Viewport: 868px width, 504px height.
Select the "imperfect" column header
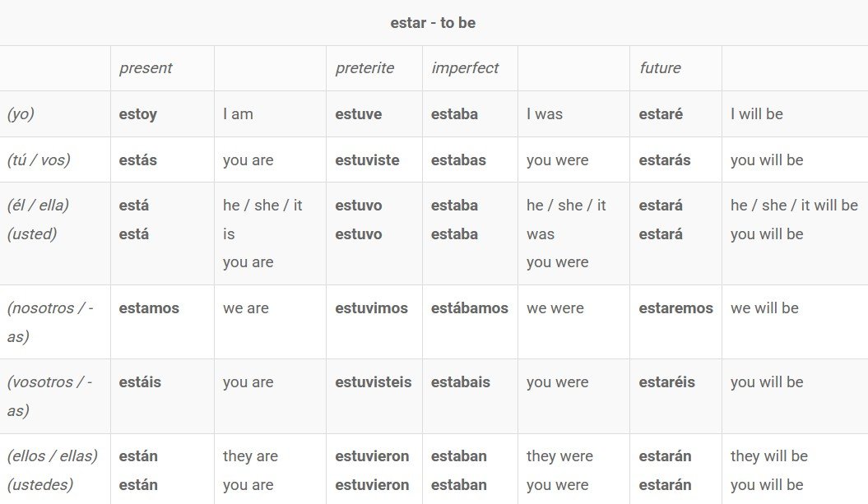click(465, 68)
